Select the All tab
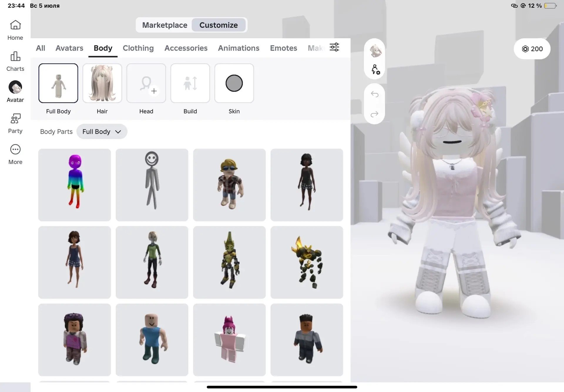Viewport: 564px width, 392px height. tap(41, 48)
